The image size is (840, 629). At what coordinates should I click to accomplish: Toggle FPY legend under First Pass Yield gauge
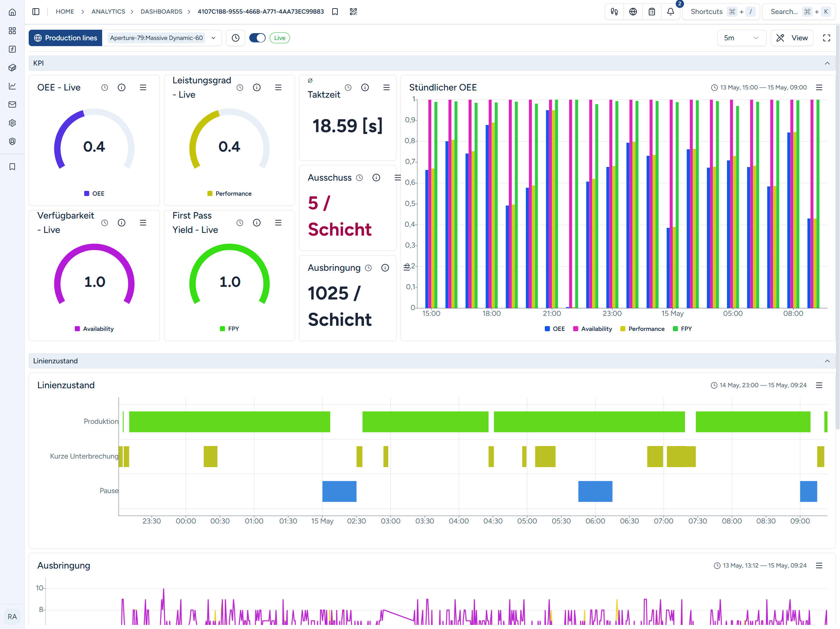[229, 329]
